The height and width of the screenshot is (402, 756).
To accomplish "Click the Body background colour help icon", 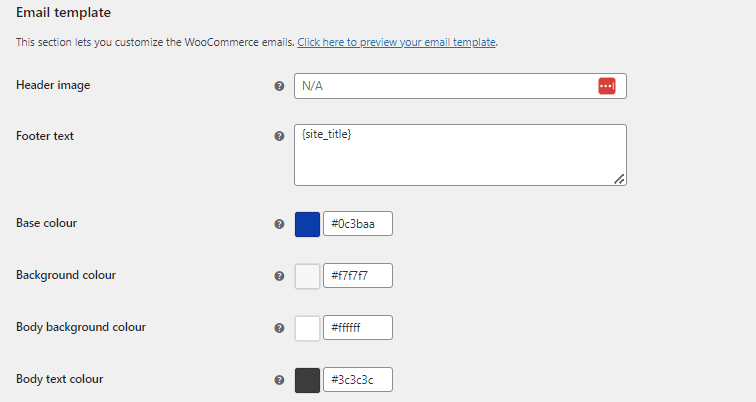I will point(280,328).
